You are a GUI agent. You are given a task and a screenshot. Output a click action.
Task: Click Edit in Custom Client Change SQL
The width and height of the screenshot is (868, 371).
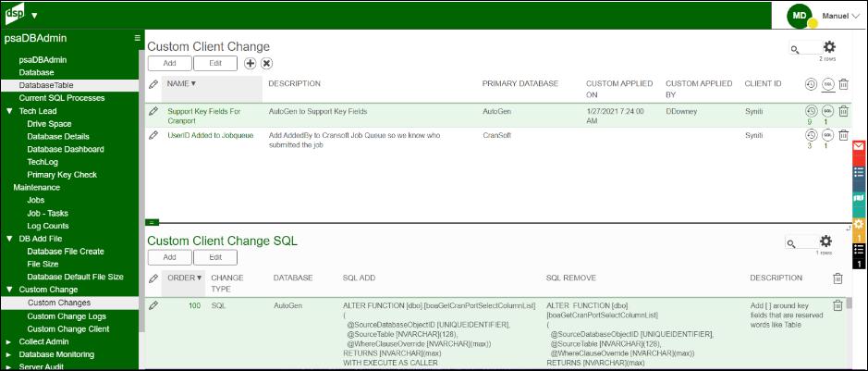[x=215, y=257]
